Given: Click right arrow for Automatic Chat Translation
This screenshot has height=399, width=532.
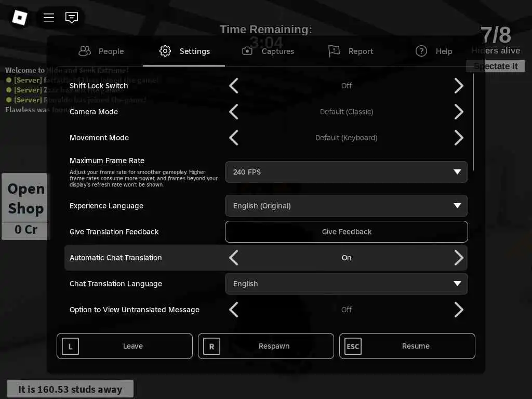Looking at the screenshot, I should point(459,258).
